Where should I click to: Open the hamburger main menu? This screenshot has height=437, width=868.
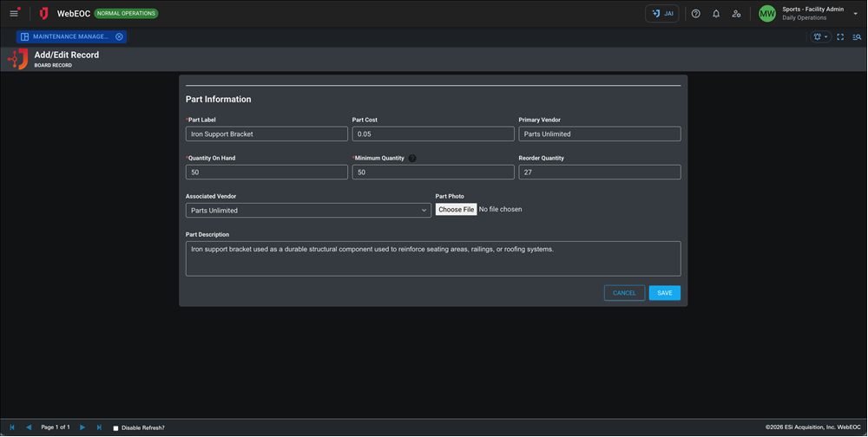pos(14,14)
